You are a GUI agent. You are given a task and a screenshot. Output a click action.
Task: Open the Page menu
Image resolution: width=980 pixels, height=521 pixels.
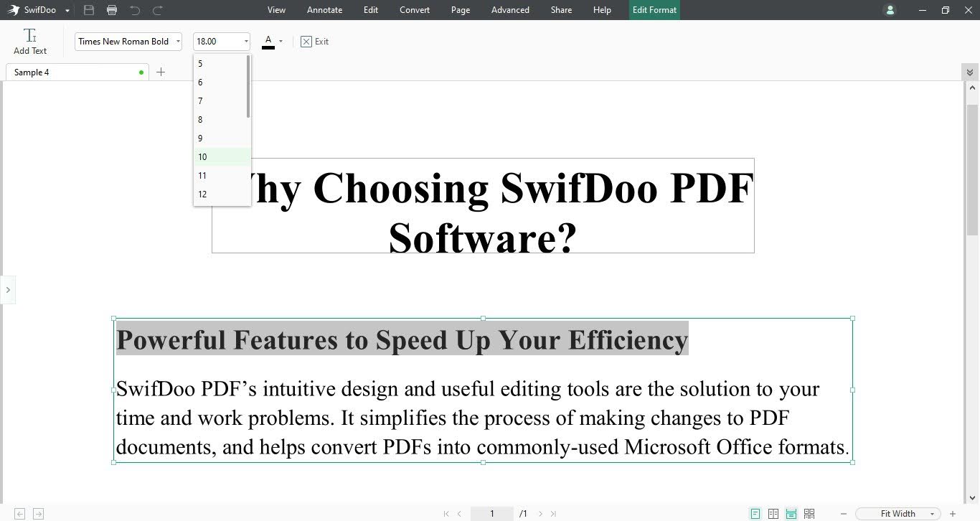click(461, 10)
